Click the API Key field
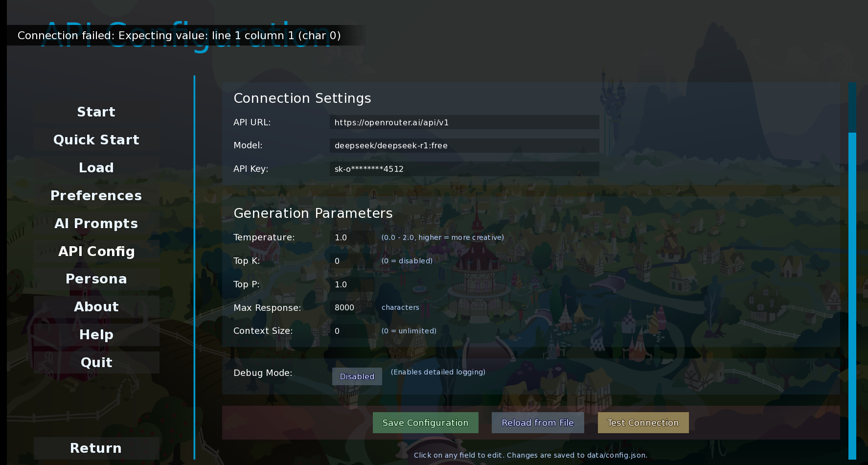Screen dimensions: 868x465 [x=464, y=169]
